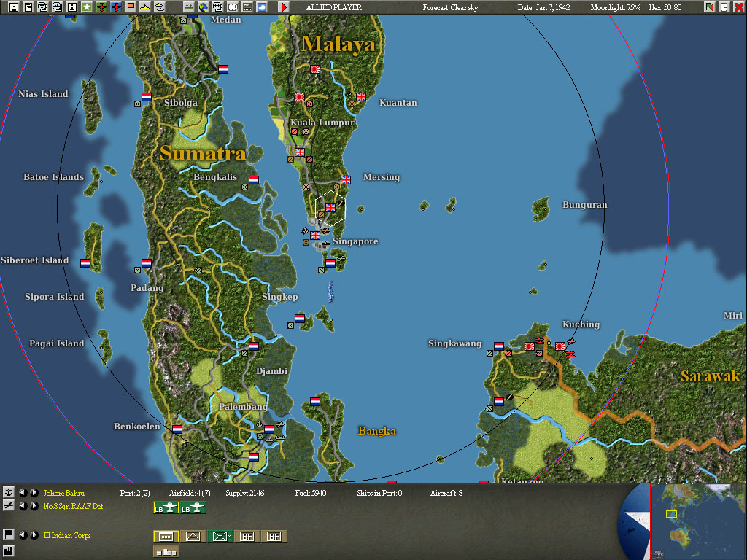Select the red plane on green background icon

pyautogui.click(x=101, y=7)
